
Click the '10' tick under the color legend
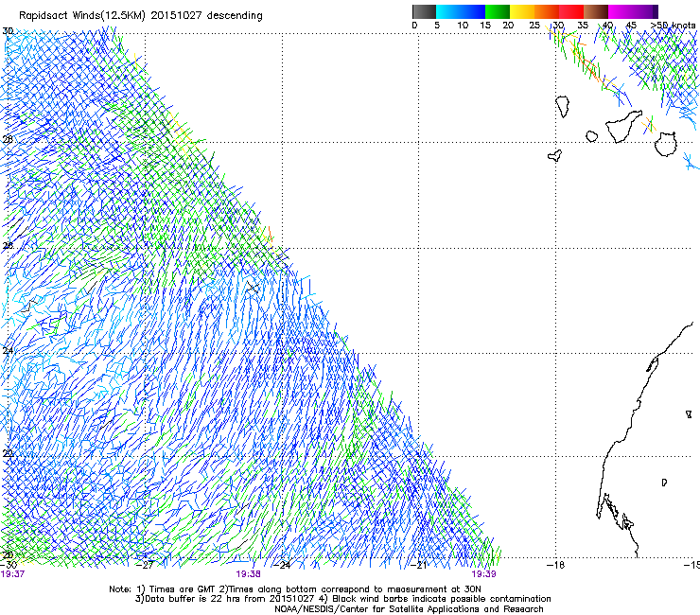tap(463, 26)
